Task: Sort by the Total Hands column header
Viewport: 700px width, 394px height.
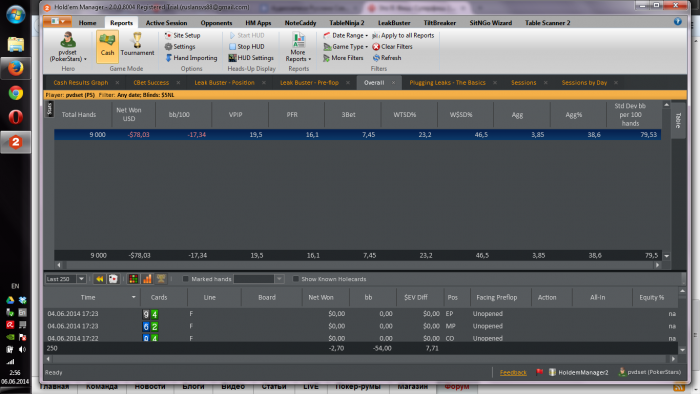Action: pyautogui.click(x=79, y=115)
